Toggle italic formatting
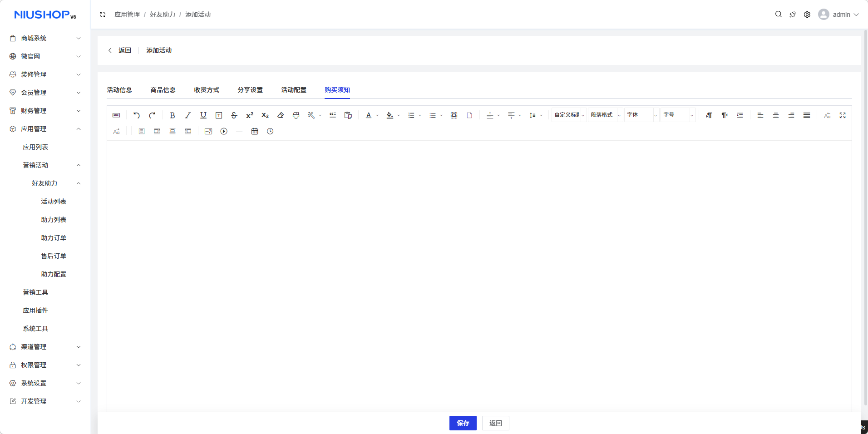868x434 pixels. coord(188,115)
